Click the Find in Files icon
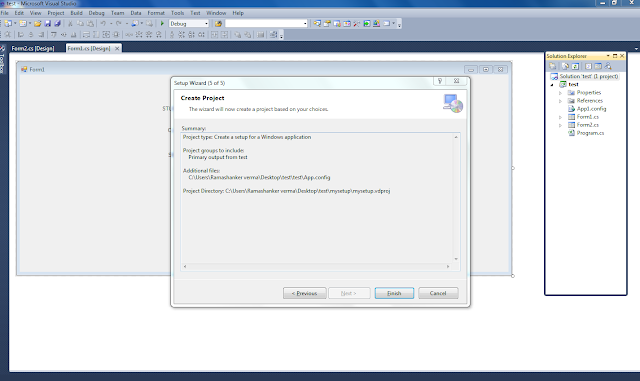The image size is (640, 381). (218, 24)
